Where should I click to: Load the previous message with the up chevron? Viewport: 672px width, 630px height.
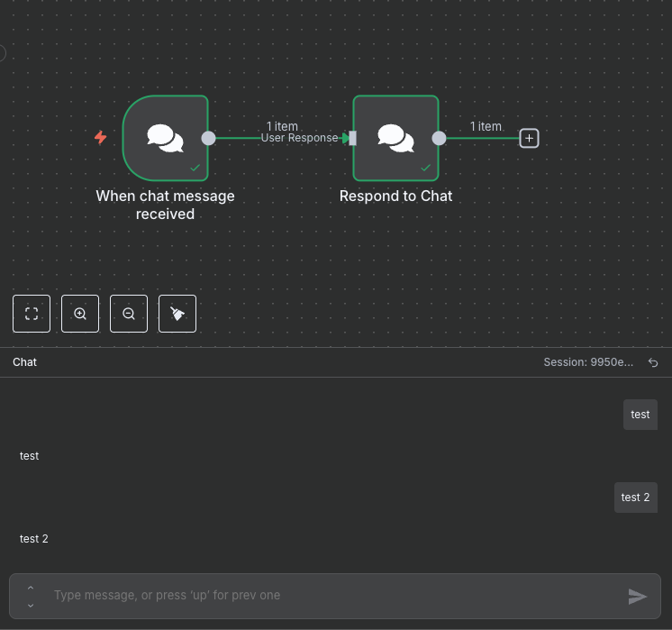(31, 587)
